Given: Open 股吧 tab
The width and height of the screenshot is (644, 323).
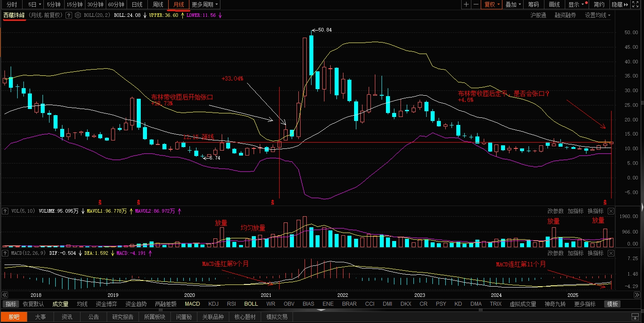Looking at the screenshot, I should (x=14, y=317).
